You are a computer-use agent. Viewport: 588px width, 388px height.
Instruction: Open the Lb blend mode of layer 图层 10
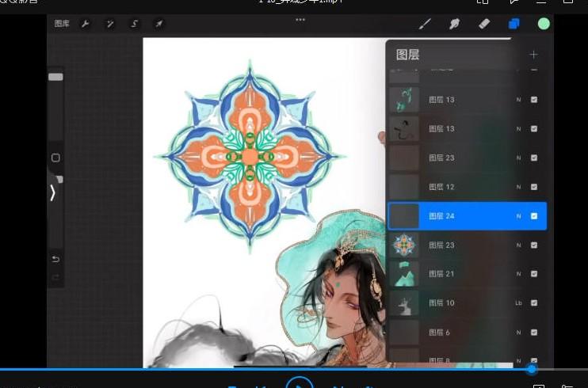coord(518,302)
